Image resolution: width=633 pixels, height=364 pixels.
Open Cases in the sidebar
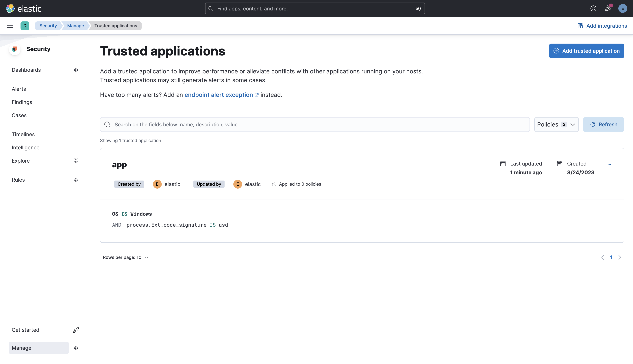19,116
